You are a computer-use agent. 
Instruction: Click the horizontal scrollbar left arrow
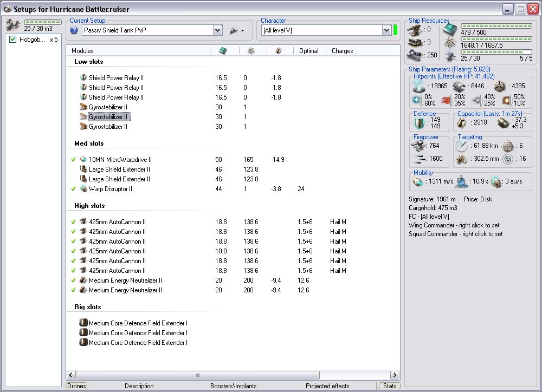(71, 375)
